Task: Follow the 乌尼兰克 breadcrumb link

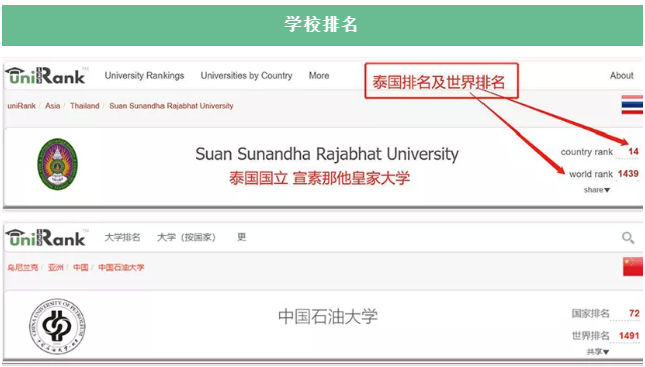Action: (23, 267)
